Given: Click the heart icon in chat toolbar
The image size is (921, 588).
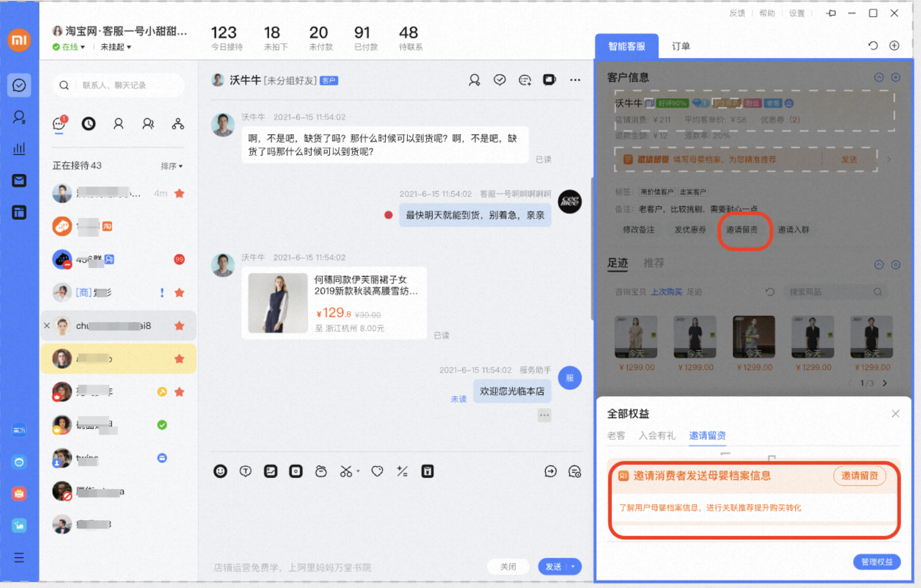Looking at the screenshot, I should (377, 471).
